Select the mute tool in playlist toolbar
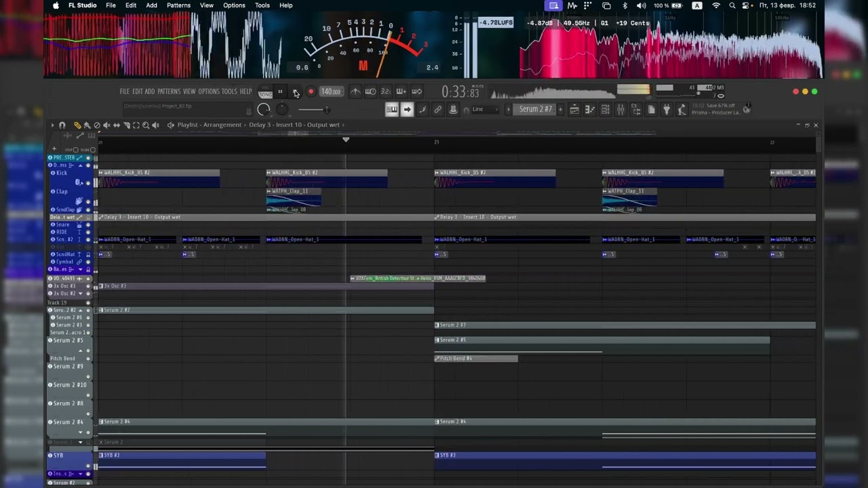The width and height of the screenshot is (868, 488). pyautogui.click(x=106, y=125)
